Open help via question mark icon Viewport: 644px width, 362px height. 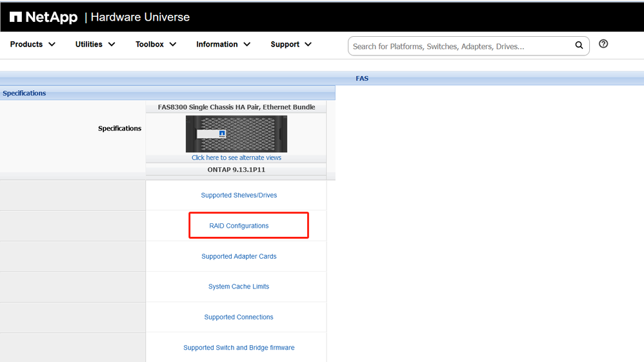point(603,44)
